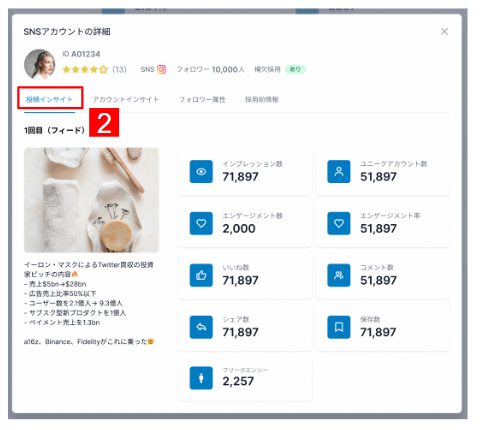Click the people icon for コメント数
Screen dimensions: 480x430
click(x=339, y=275)
